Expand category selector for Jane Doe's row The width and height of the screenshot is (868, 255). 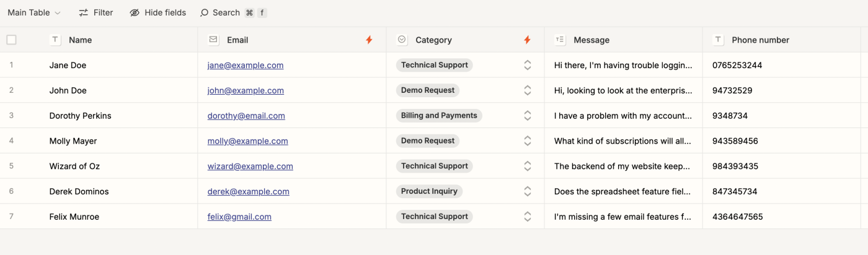click(x=528, y=65)
